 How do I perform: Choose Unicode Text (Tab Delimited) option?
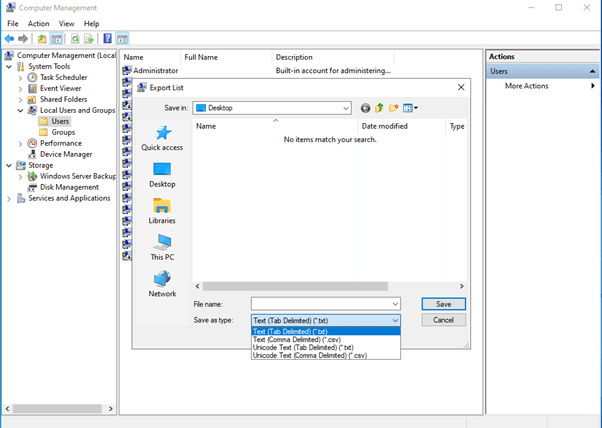coord(326,347)
